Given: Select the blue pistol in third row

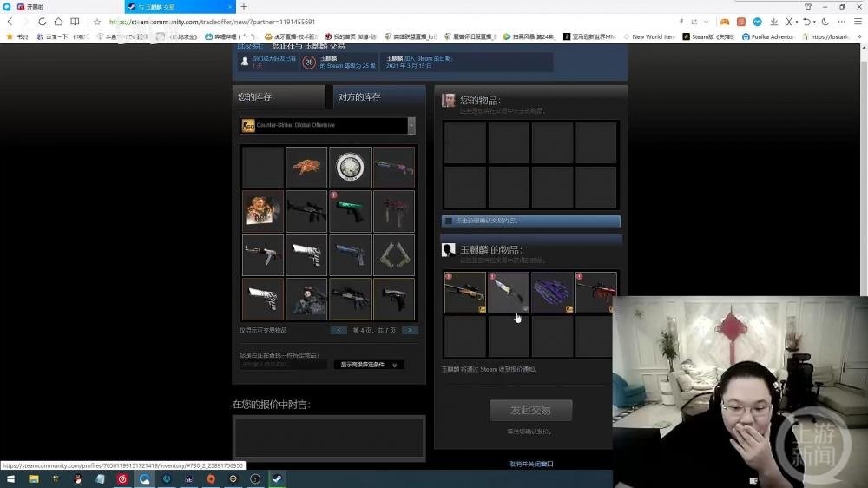Looking at the screenshot, I should pos(350,254).
